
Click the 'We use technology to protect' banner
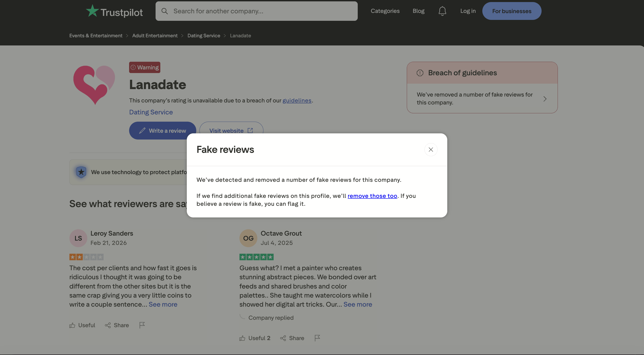[x=128, y=172]
